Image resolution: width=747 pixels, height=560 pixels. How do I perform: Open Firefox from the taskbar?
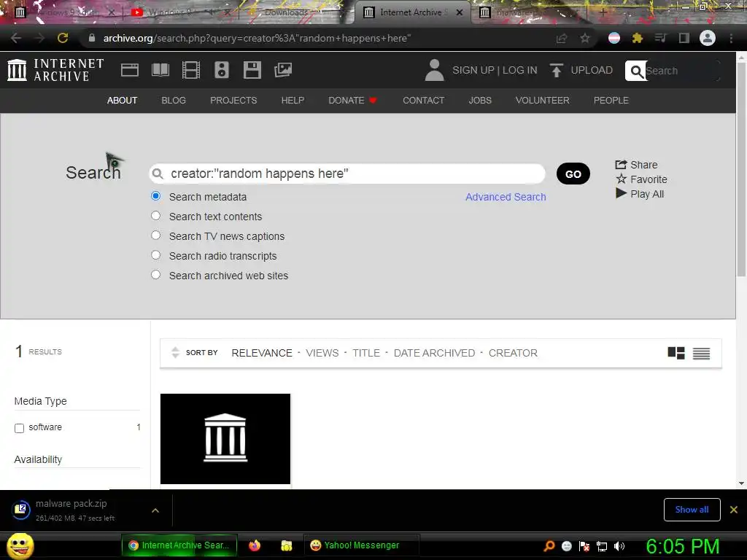[255, 545]
